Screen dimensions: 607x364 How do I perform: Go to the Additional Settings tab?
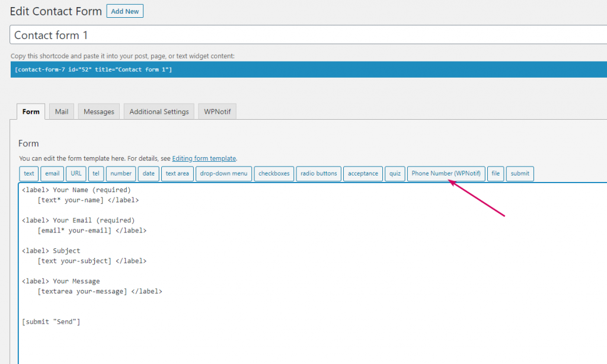coord(159,111)
